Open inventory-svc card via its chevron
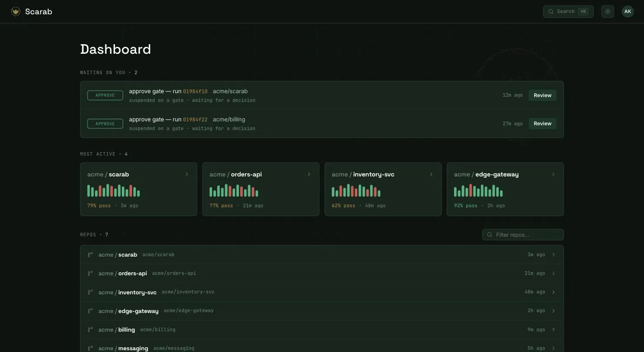Screen dimensions: 644x352 (432, 174)
